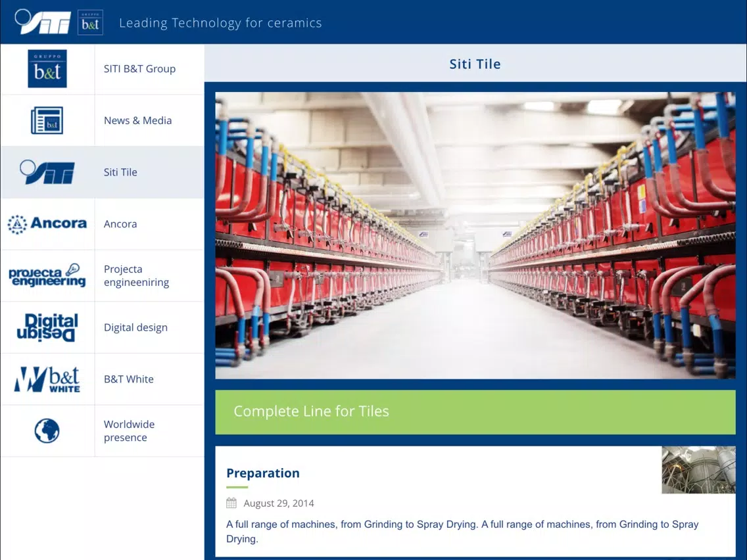The width and height of the screenshot is (747, 560).
Task: Click the Gruppo b&t badge in the header
Action: pos(90,22)
